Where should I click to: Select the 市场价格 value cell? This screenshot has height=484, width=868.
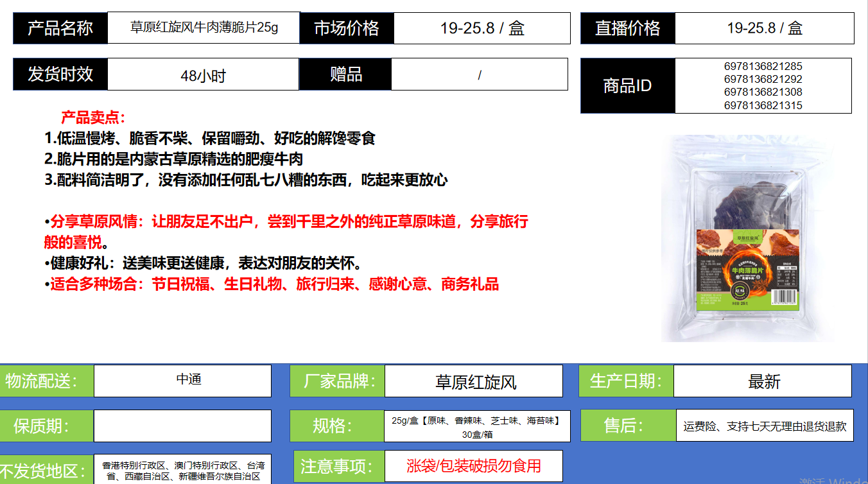(482, 28)
